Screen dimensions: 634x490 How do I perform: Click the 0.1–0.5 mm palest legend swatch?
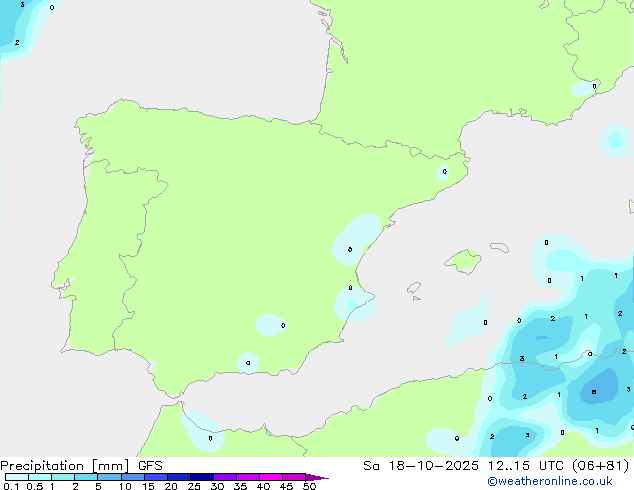pos(17,477)
